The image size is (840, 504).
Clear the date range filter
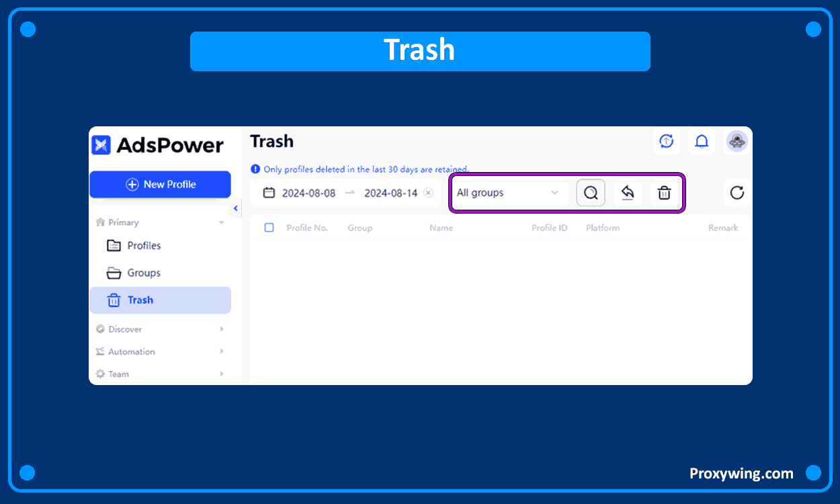point(428,193)
